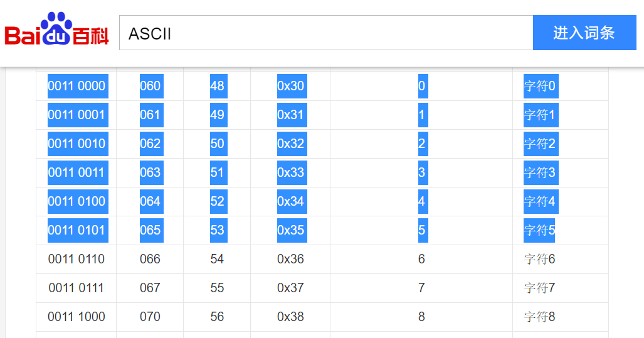Click octal cell 061
This screenshot has width=644, height=338.
tap(150, 115)
